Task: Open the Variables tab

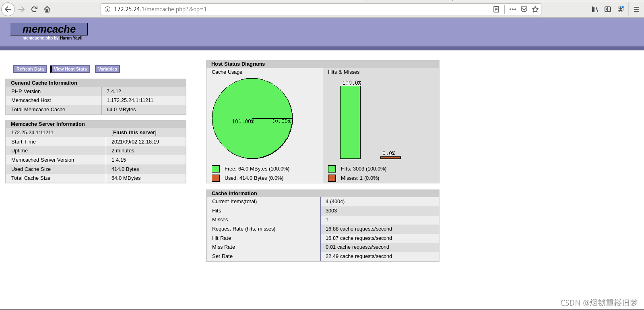Action: (x=107, y=69)
